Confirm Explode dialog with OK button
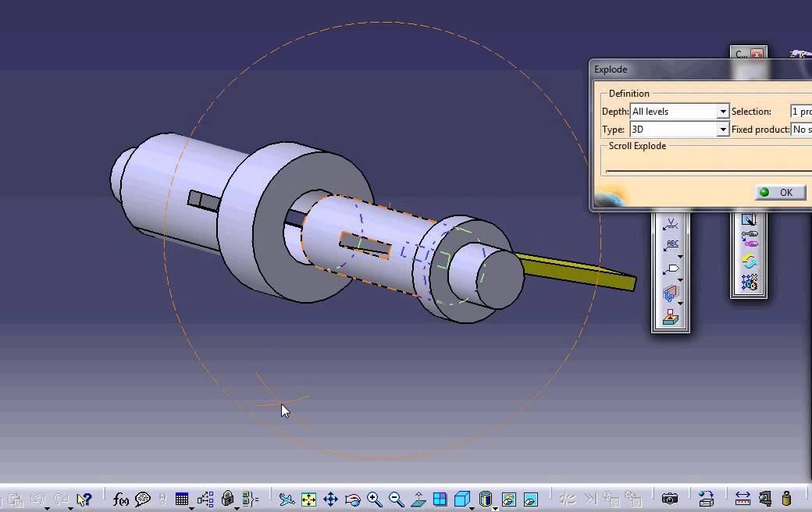Screen dimensions: 812x512 point(781,193)
